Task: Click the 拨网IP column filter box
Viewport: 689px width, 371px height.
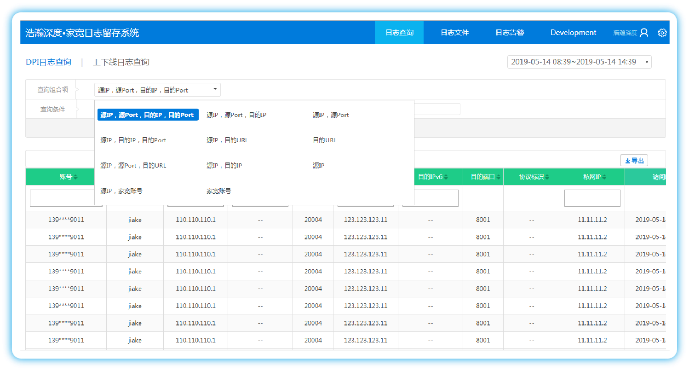Action: [592, 198]
